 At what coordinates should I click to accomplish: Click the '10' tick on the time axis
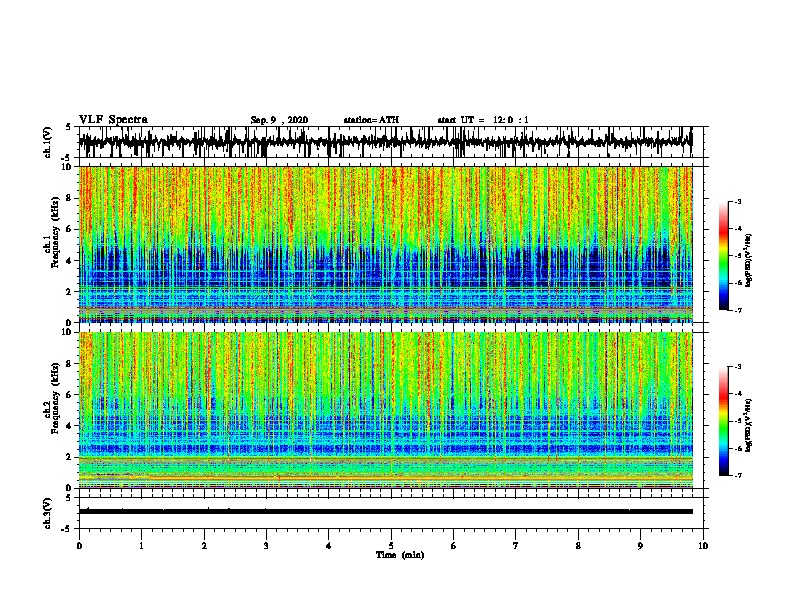pos(703,546)
